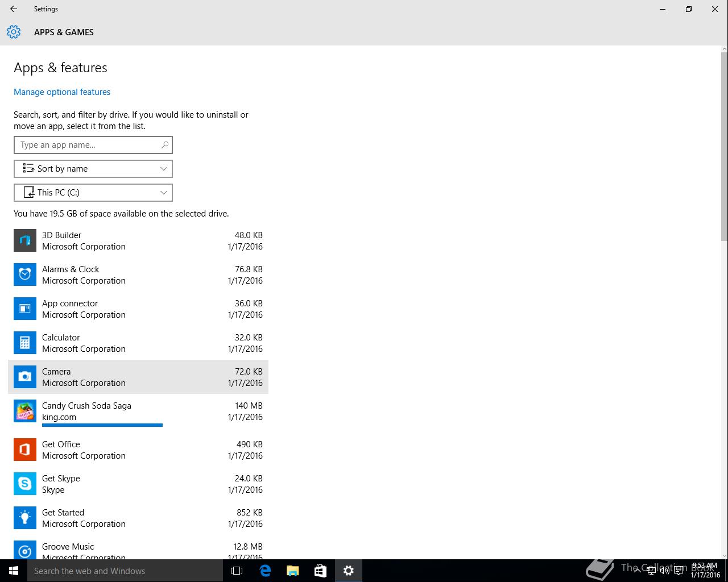Click the taskbar clock showing 9:53 AM
The width and height of the screenshot is (728, 582).
(705, 571)
